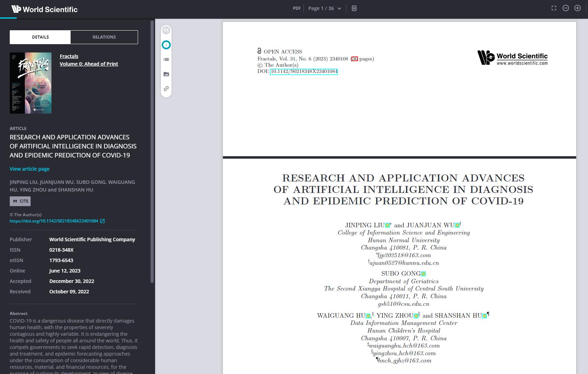
Task: Toggle the page view mode icon
Action: pyautogui.click(x=354, y=8)
